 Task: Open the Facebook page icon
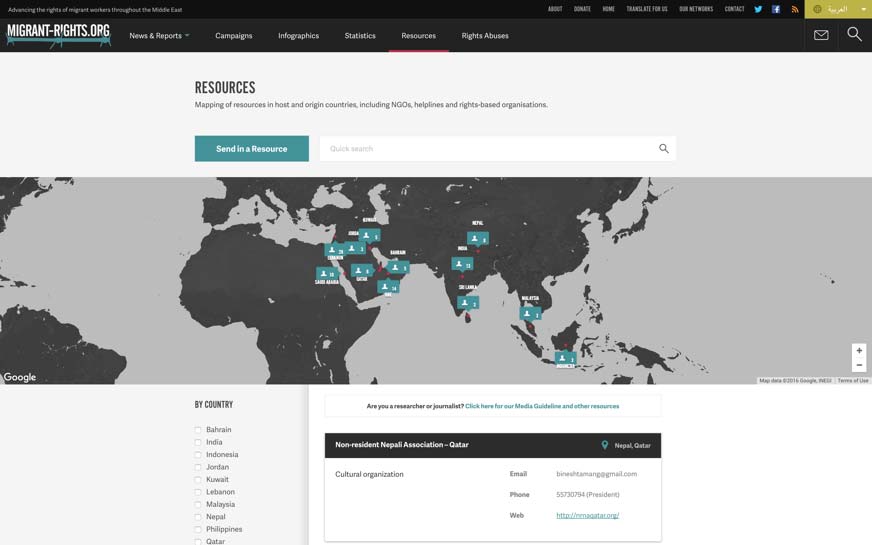point(776,9)
